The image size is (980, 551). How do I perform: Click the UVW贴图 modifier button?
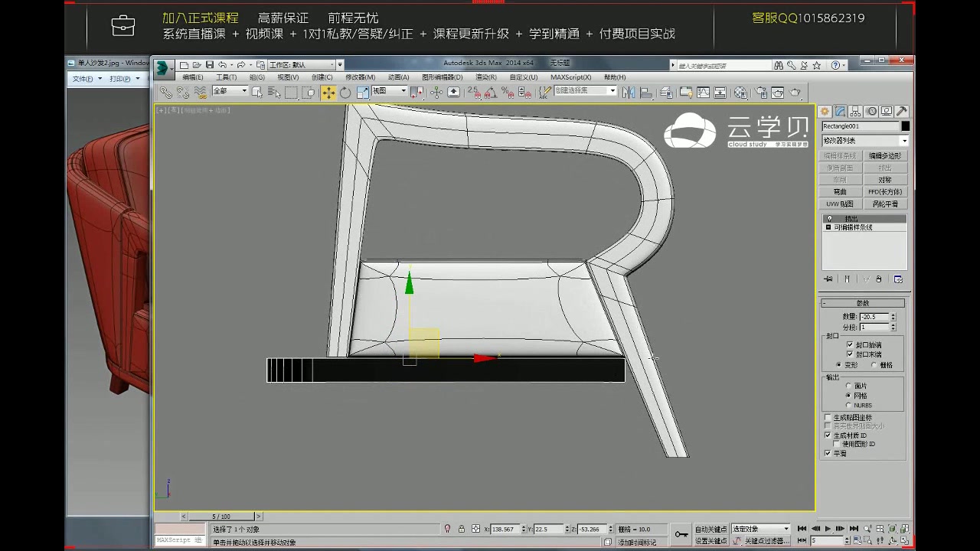click(x=840, y=204)
